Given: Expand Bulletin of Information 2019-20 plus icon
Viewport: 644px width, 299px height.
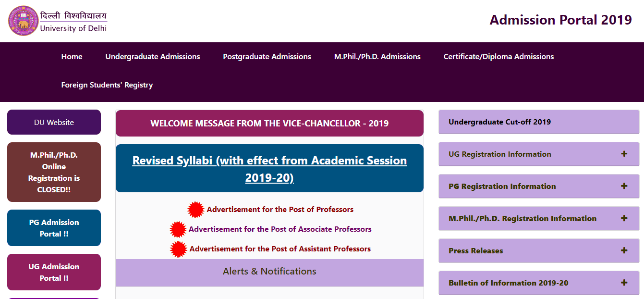Looking at the screenshot, I should (x=624, y=283).
